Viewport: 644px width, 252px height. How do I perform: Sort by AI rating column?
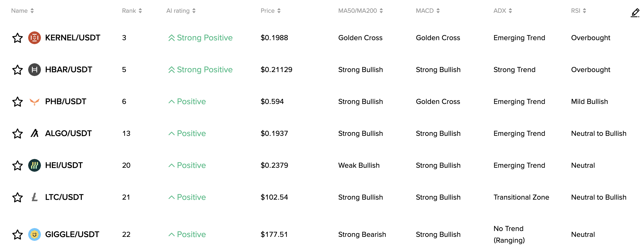pos(181,11)
